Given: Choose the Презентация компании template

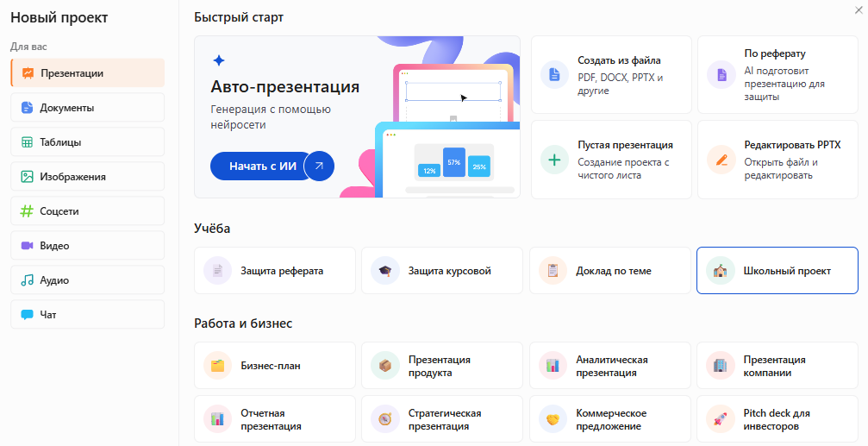Looking at the screenshot, I should [x=777, y=365].
